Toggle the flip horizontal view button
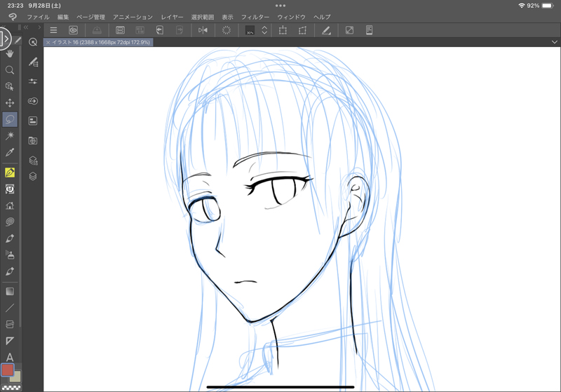 click(203, 30)
